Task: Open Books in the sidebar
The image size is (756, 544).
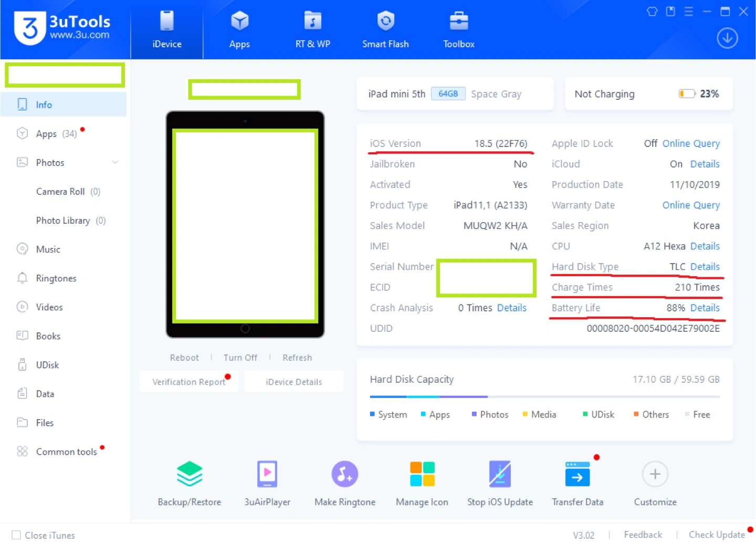Action: click(64, 336)
